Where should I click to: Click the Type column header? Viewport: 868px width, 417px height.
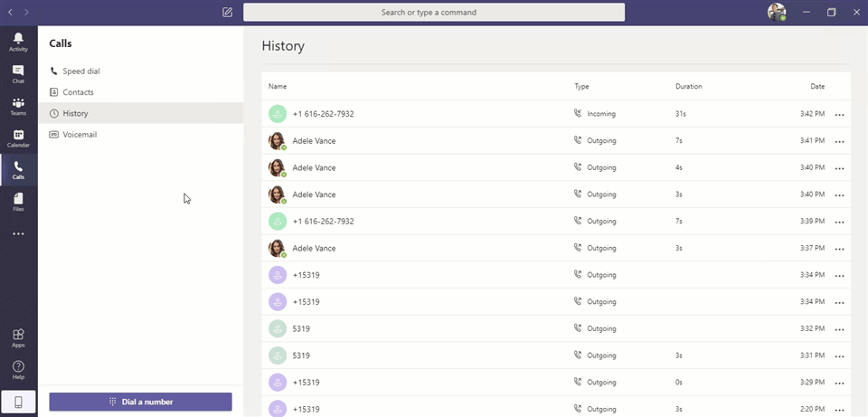point(581,87)
